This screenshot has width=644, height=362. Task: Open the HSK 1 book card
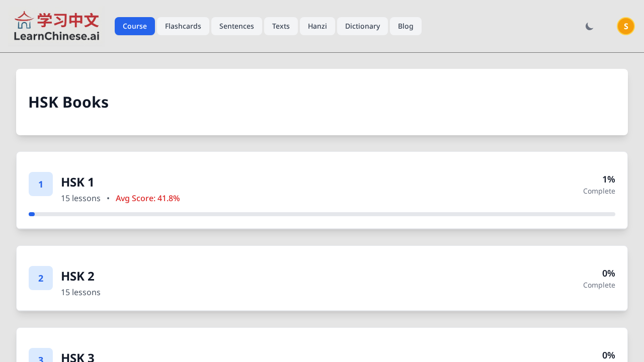[x=322, y=190]
